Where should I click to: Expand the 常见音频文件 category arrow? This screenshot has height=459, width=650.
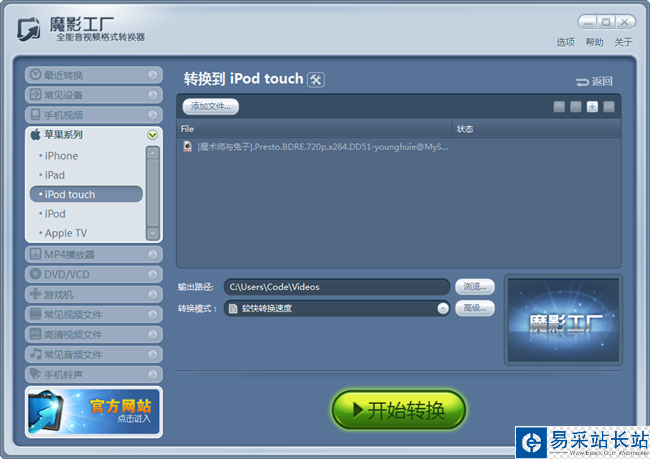153,354
